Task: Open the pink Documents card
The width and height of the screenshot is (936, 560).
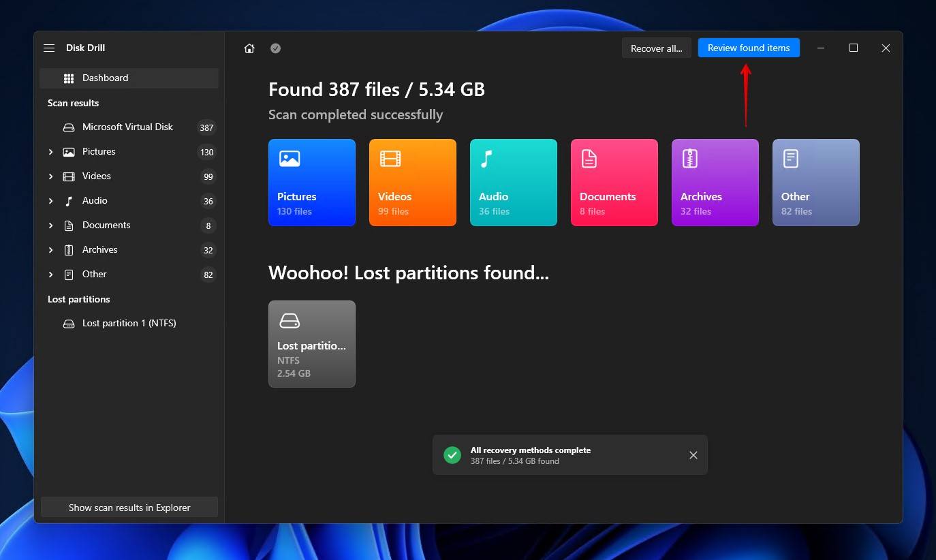Action: pyautogui.click(x=614, y=183)
